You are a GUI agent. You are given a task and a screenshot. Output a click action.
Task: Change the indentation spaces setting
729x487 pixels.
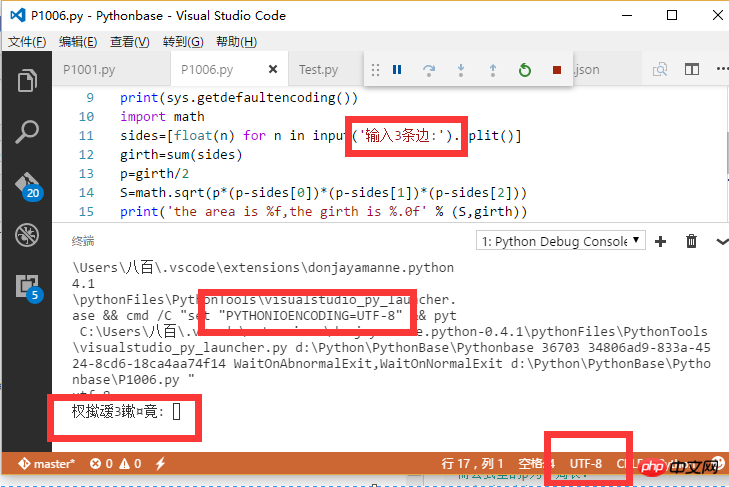click(x=537, y=464)
